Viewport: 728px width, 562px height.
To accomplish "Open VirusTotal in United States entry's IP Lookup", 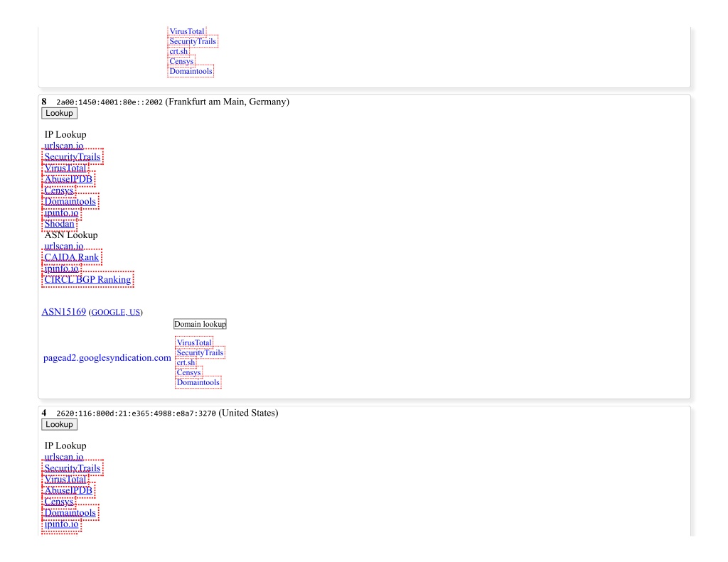I will click(65, 480).
